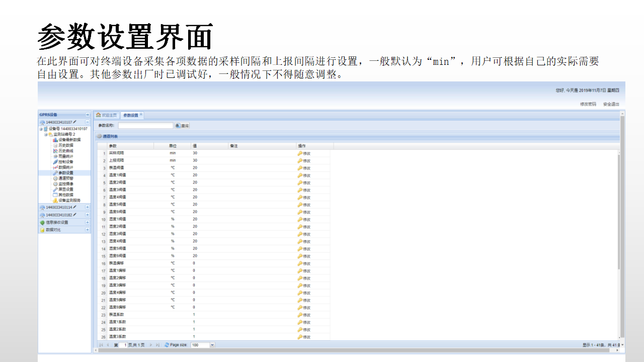Click the 修改密码 link
Image resolution: width=644 pixels, height=362 pixels.
click(588, 104)
